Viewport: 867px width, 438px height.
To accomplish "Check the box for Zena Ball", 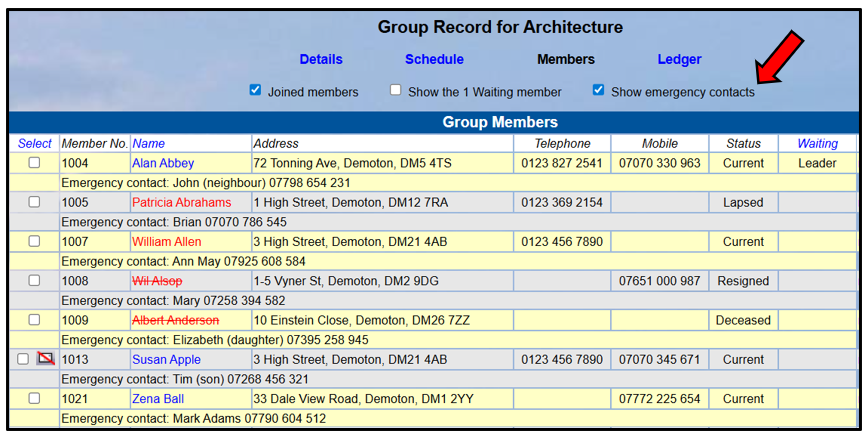I will pos(34,398).
